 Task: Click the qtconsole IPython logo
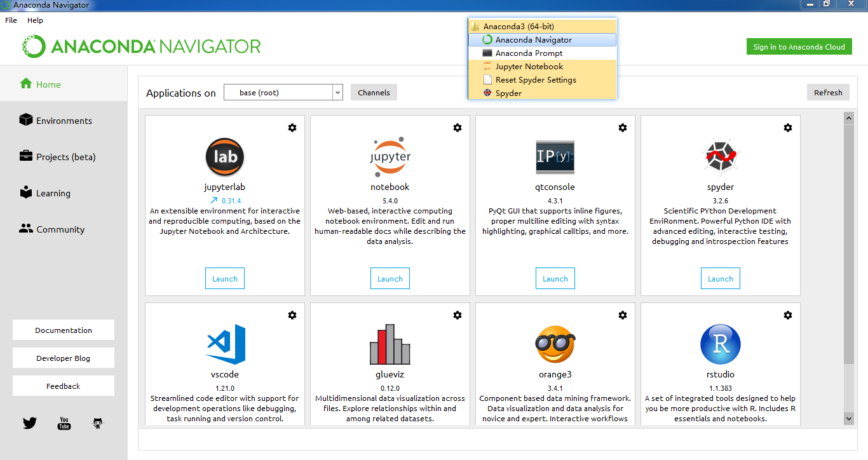(x=555, y=157)
